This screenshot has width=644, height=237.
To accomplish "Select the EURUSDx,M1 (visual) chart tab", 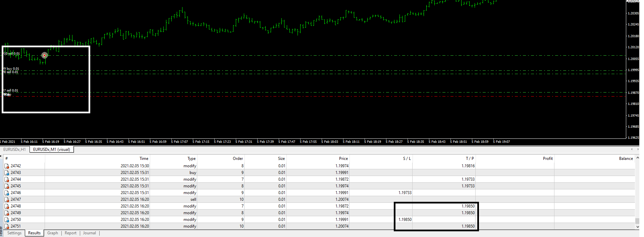I will pos(51,150).
